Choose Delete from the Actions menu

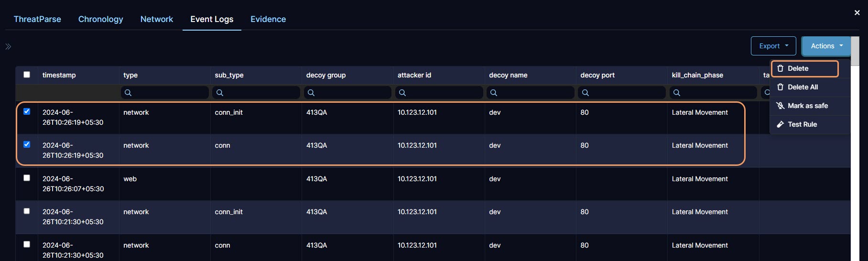(804, 68)
